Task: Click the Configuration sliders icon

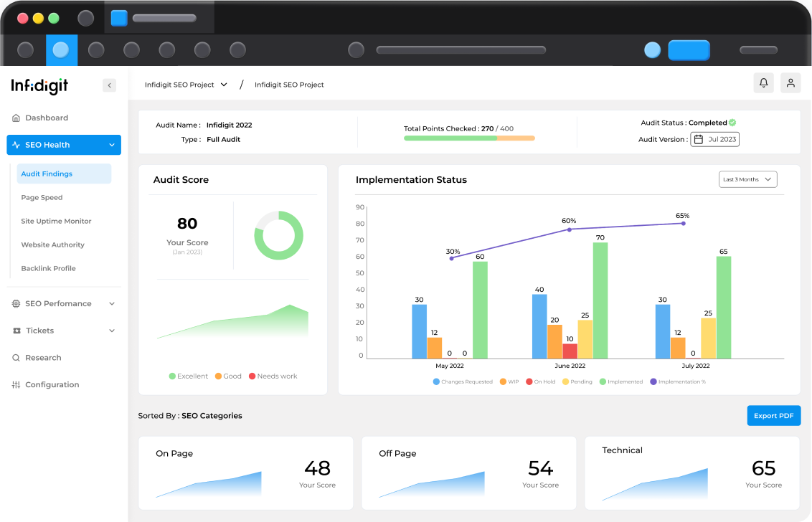Action: tap(16, 385)
